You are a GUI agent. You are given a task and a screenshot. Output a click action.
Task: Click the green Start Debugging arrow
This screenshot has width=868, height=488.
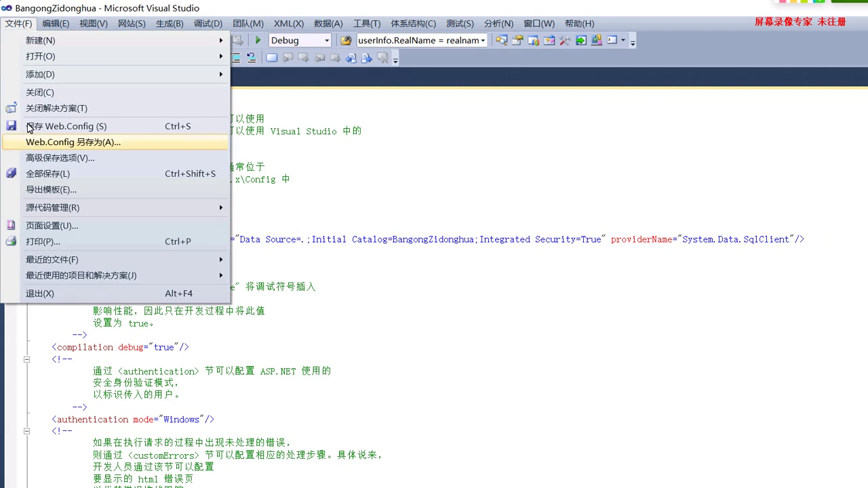tap(258, 40)
